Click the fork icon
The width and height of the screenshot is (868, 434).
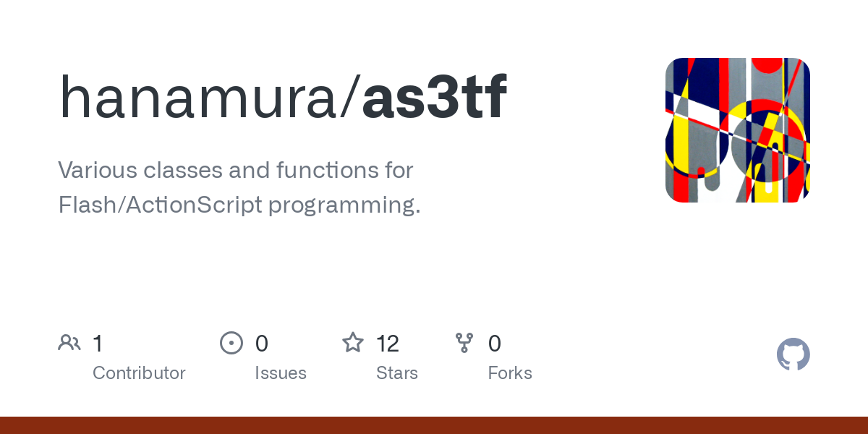pos(464,343)
